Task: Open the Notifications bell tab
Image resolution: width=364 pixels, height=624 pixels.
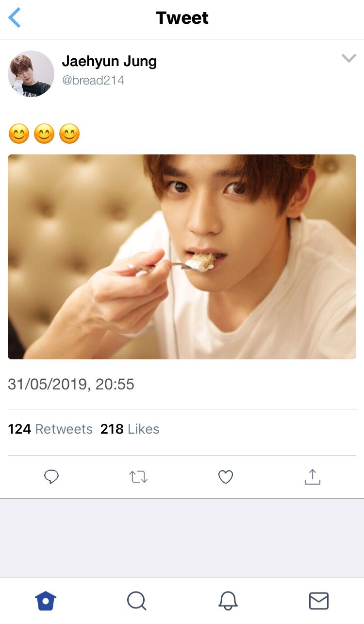Action: coord(228,601)
